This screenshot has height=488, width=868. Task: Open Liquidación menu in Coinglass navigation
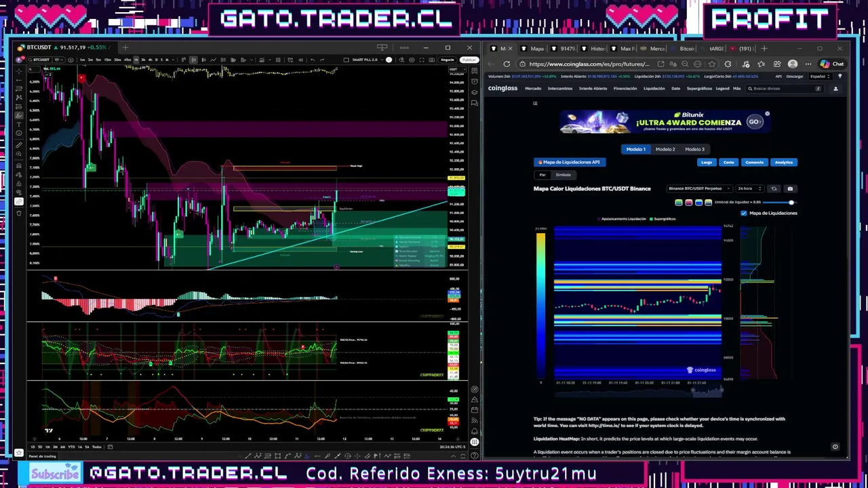(x=654, y=88)
